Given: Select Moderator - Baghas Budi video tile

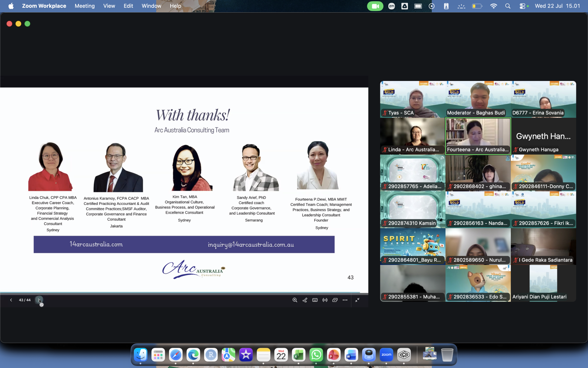Looking at the screenshot, I should click(x=478, y=99).
